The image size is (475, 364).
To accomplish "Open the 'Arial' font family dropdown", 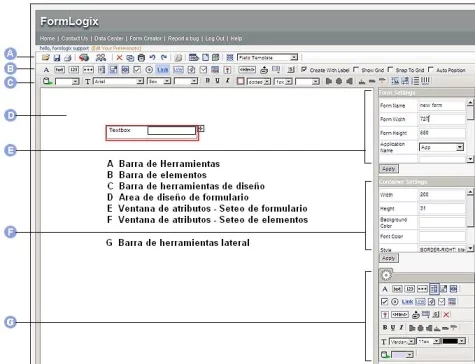I will (118, 81).
